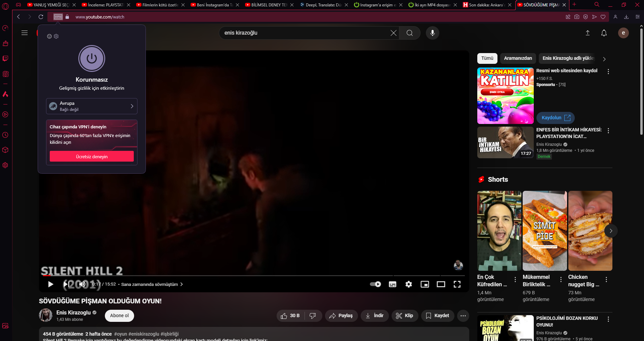Mute the video volume
Image resolution: width=644 pixels, height=341 pixels.
point(82,284)
